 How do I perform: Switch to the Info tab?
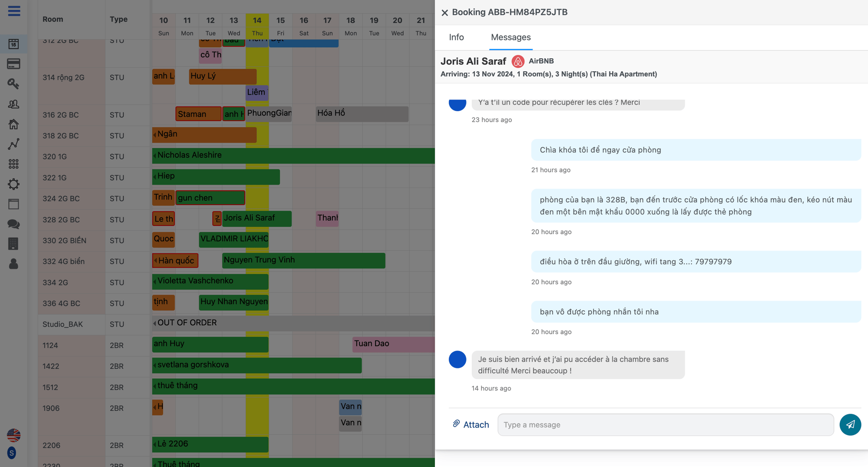[x=456, y=37]
